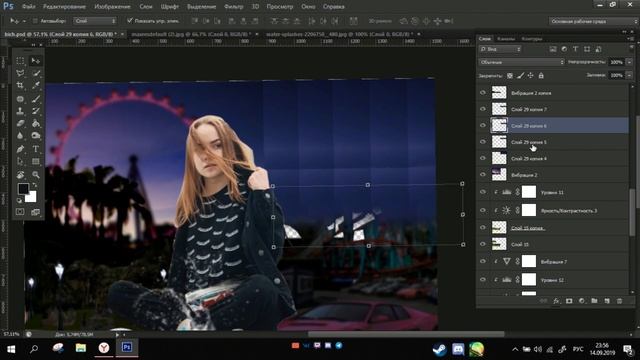Select the Rectangular Marquee tool
640x360 pixels.
pos(20,61)
